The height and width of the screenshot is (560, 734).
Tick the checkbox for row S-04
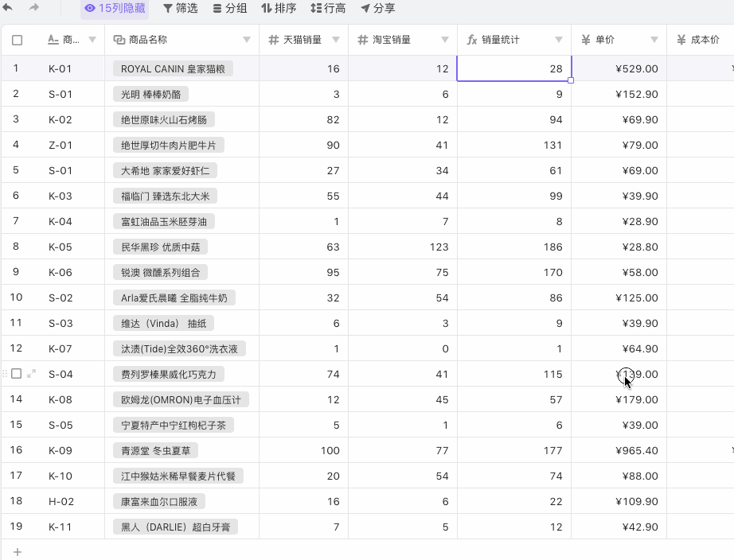(x=17, y=374)
